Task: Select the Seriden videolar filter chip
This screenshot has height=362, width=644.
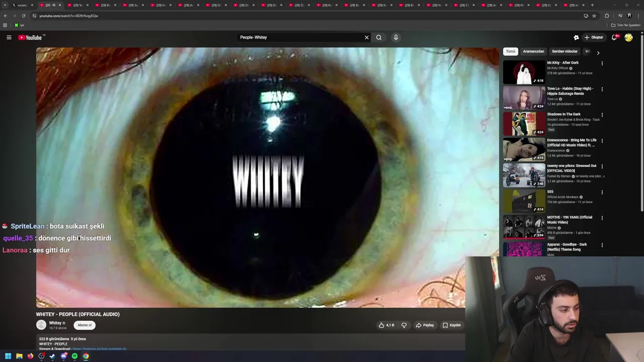Action: (x=565, y=51)
